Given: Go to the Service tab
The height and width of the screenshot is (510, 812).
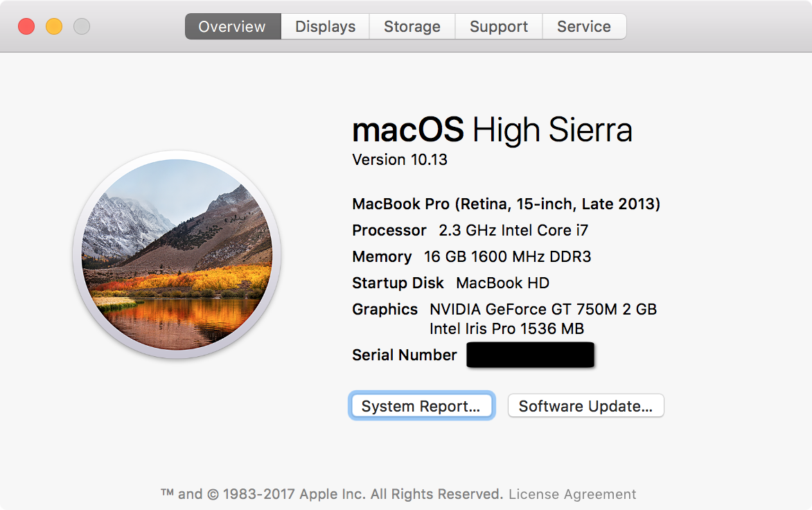Looking at the screenshot, I should click(x=583, y=26).
